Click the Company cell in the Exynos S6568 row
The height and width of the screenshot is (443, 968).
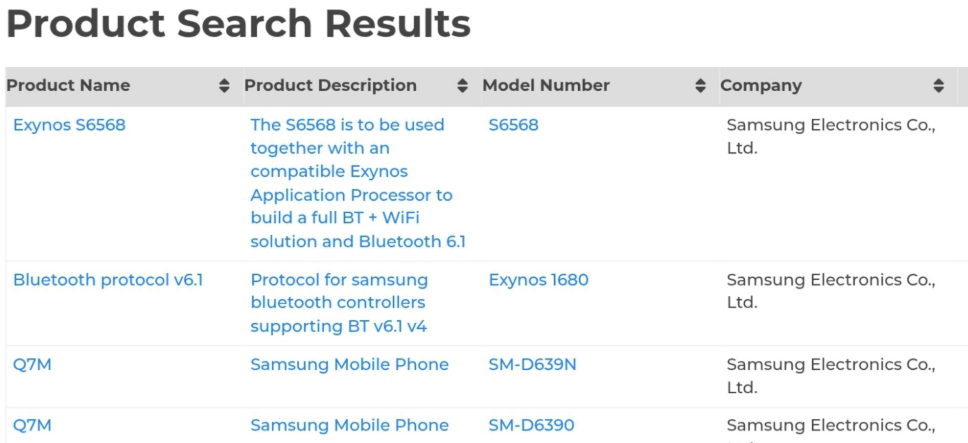(830, 136)
